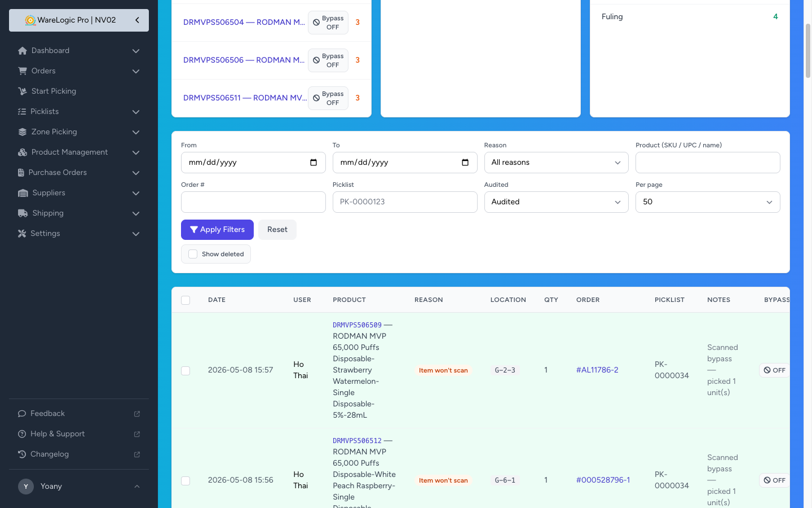Click the Reset button
812x508 pixels.
point(277,230)
